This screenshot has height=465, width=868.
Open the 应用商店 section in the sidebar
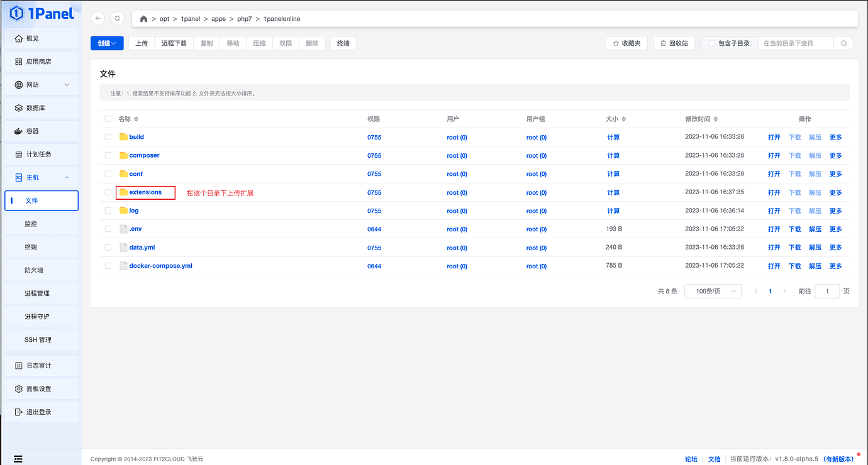41,61
